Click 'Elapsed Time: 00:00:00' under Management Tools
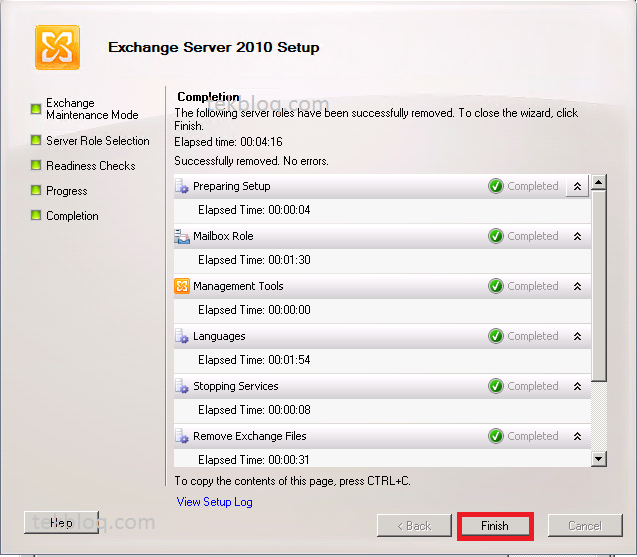Screen dimensions: 637x557 (254, 310)
